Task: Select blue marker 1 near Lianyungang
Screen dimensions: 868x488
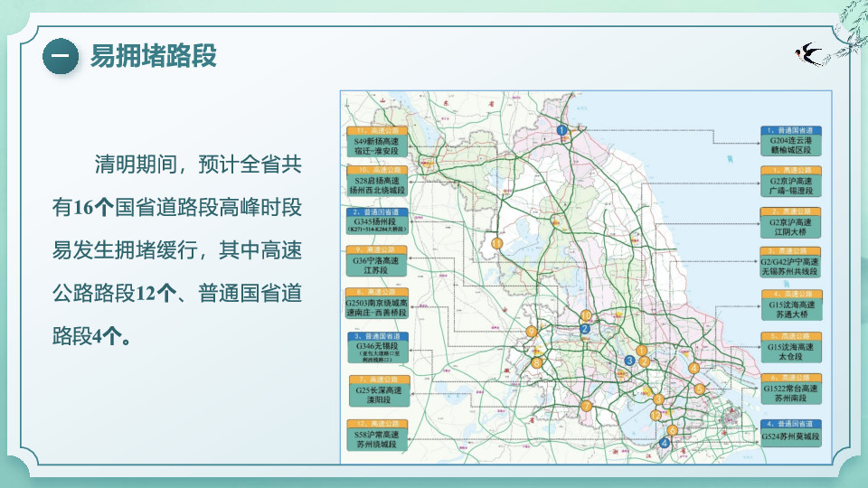Action: (561, 130)
